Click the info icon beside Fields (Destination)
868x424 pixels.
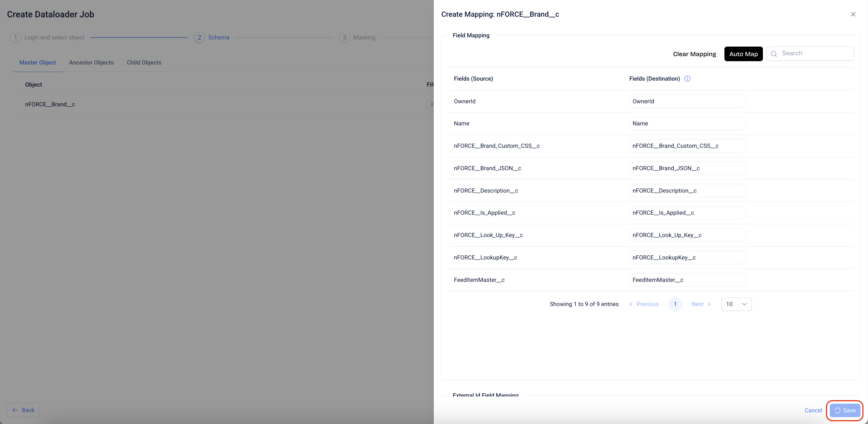pyautogui.click(x=687, y=79)
